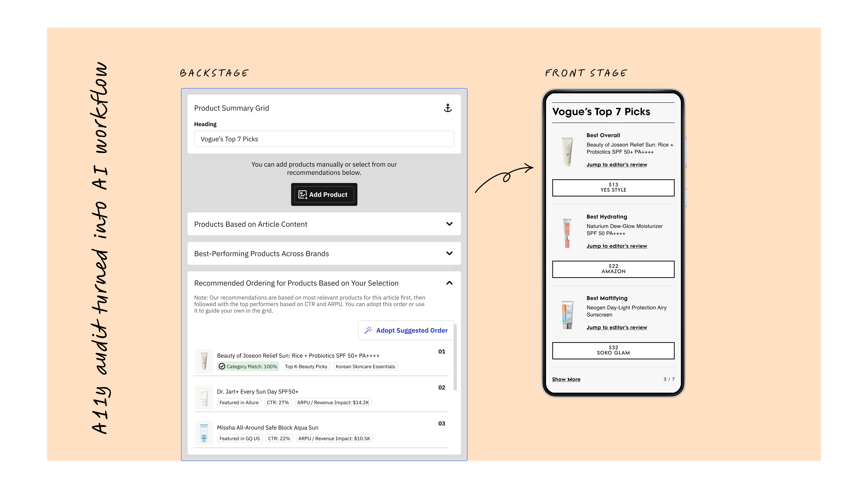Click the Show More link

click(x=566, y=379)
